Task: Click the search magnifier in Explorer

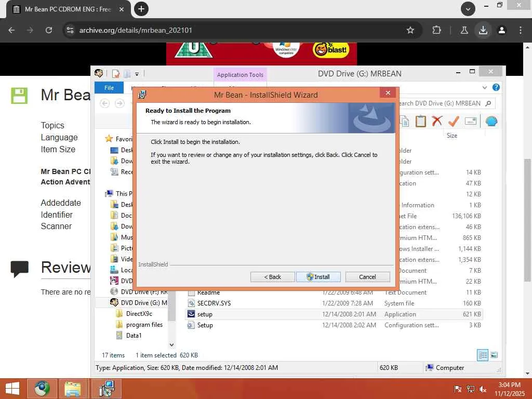Action: click(488, 103)
